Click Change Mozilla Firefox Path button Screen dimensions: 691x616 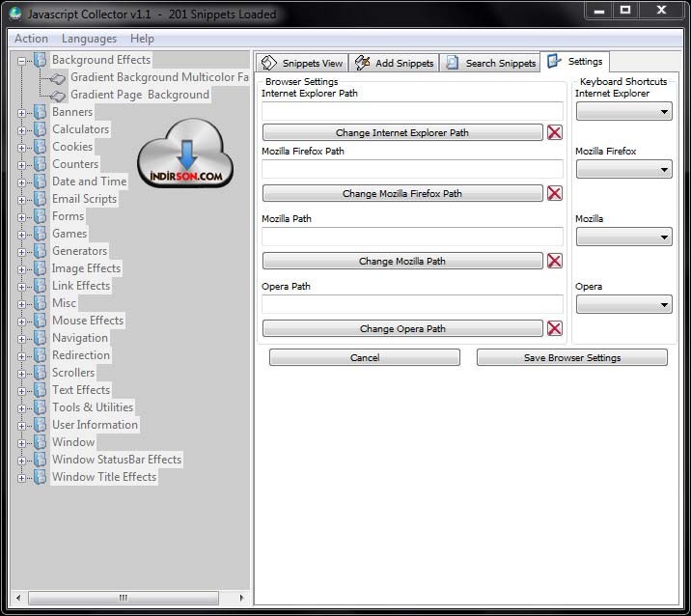point(402,193)
